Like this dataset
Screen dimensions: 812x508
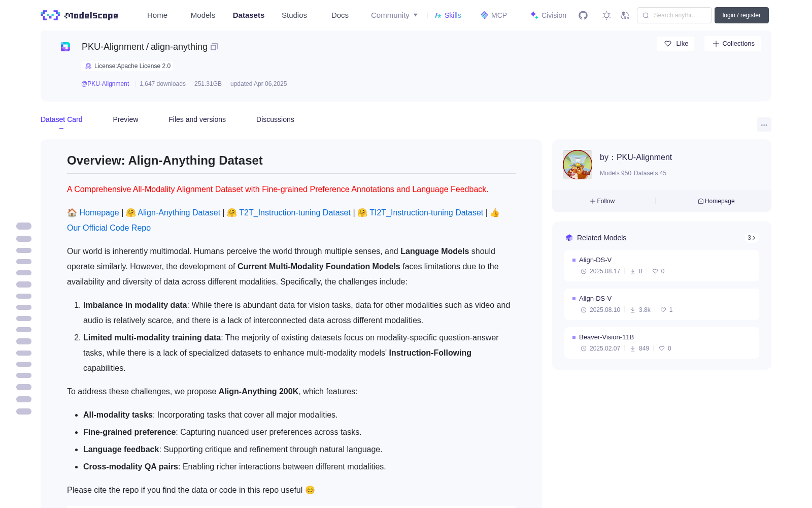tap(676, 44)
